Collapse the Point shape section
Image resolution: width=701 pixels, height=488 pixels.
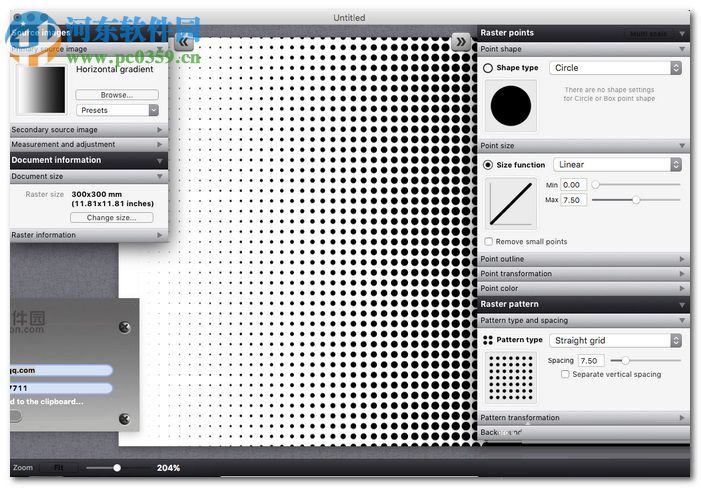tap(584, 49)
